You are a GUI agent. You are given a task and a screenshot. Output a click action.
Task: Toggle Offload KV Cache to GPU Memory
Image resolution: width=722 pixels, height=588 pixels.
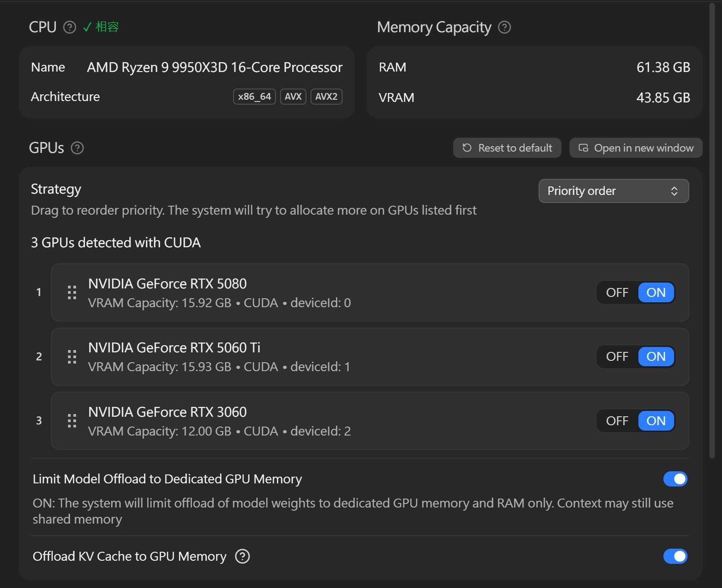675,556
